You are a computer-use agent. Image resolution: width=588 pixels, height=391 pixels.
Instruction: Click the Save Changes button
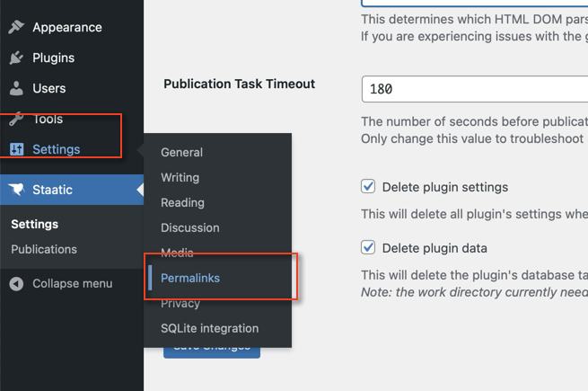coord(212,352)
